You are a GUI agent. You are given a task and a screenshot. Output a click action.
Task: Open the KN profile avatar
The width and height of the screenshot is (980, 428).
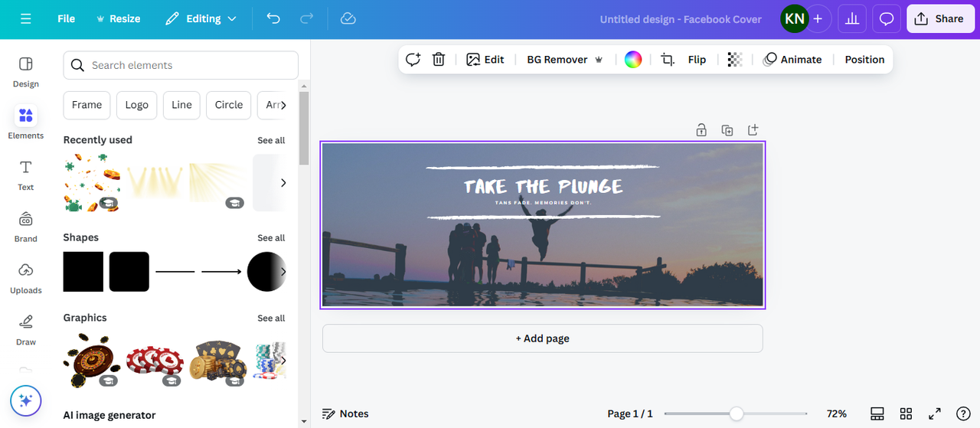click(x=794, y=19)
